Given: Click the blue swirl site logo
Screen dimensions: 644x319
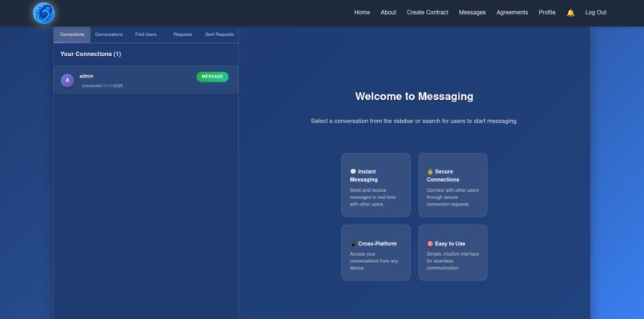Looking at the screenshot, I should pyautogui.click(x=43, y=13).
